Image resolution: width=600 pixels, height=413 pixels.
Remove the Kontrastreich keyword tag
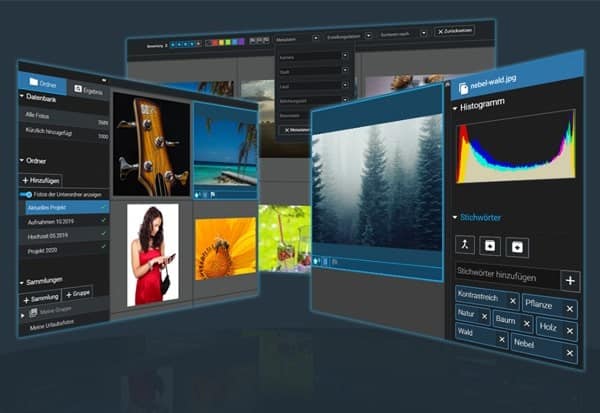[513, 301]
